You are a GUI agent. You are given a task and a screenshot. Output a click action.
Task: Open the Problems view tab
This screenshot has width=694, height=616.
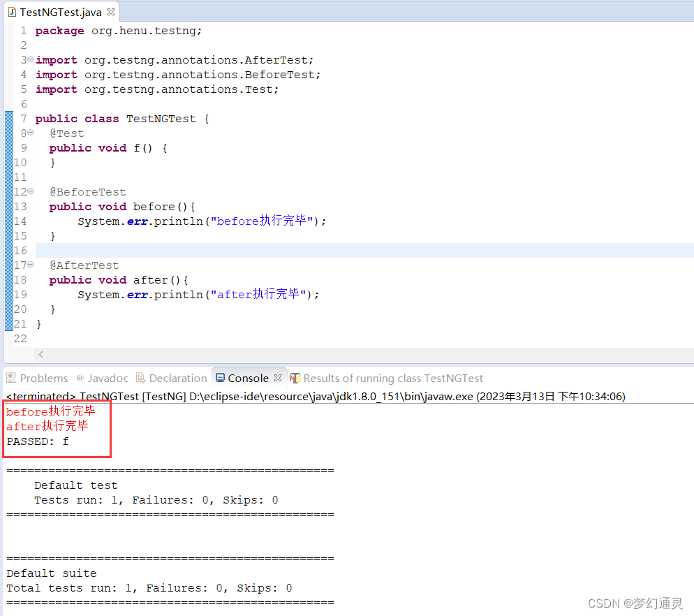38,379
